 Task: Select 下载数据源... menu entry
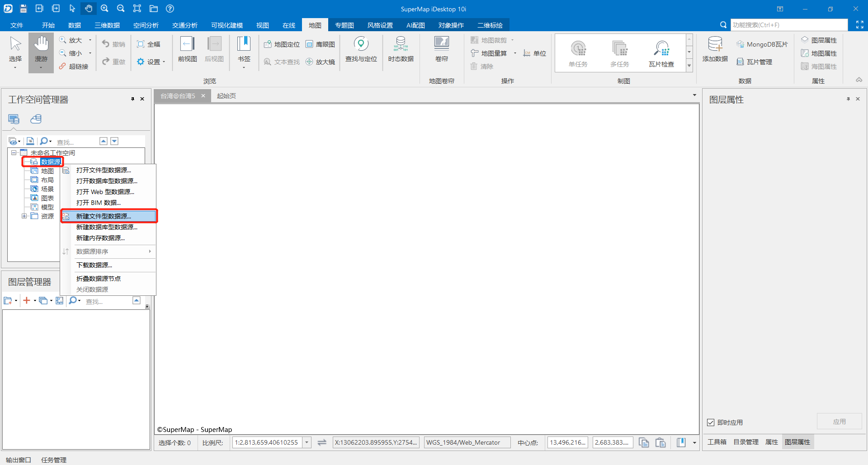(x=108, y=265)
